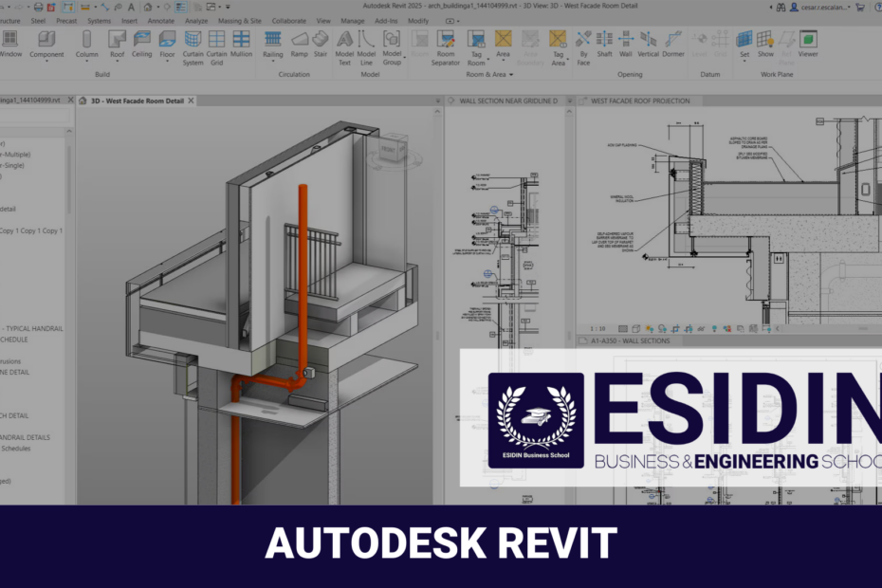This screenshot has height=588, width=882.
Task: Open the Railing tool dropdown arrow
Action: (x=272, y=63)
